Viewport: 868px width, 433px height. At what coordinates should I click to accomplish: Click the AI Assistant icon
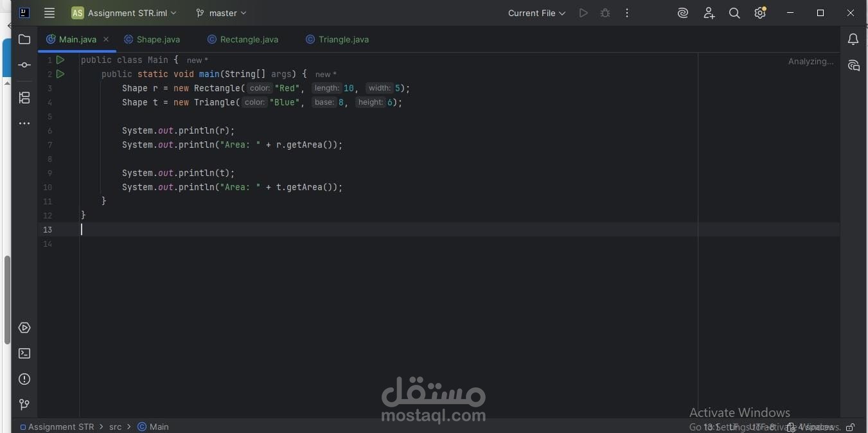pos(683,13)
